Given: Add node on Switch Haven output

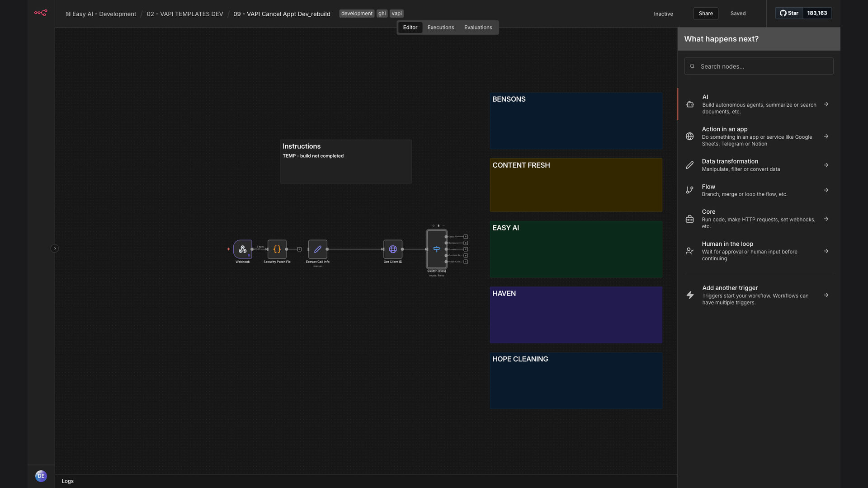Looking at the screenshot, I should click(x=466, y=249).
